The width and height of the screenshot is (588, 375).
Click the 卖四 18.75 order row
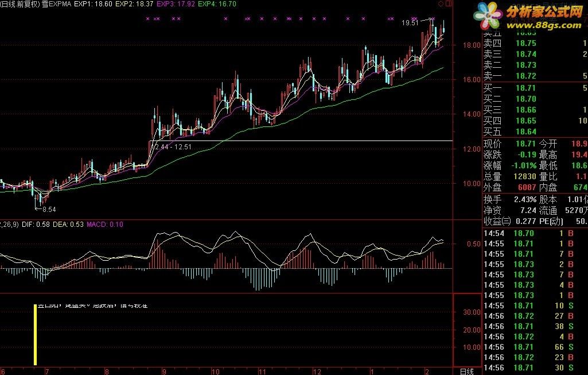[x=535, y=44]
